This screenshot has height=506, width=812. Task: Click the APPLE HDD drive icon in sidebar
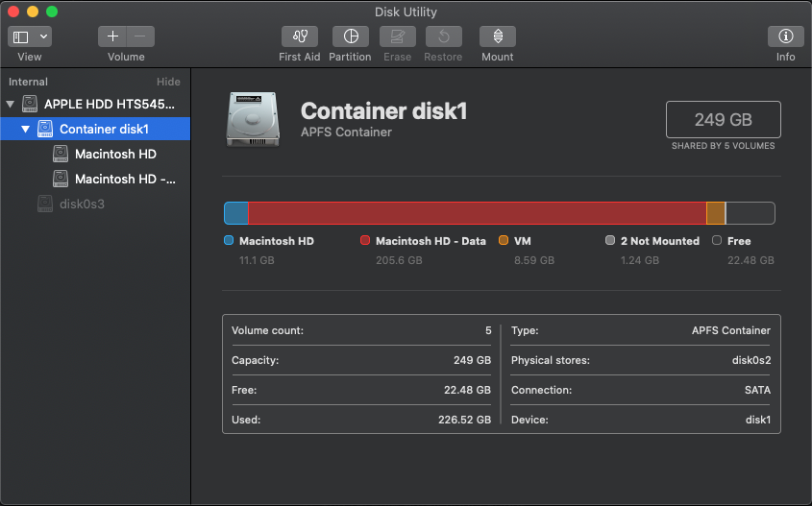click(30, 104)
